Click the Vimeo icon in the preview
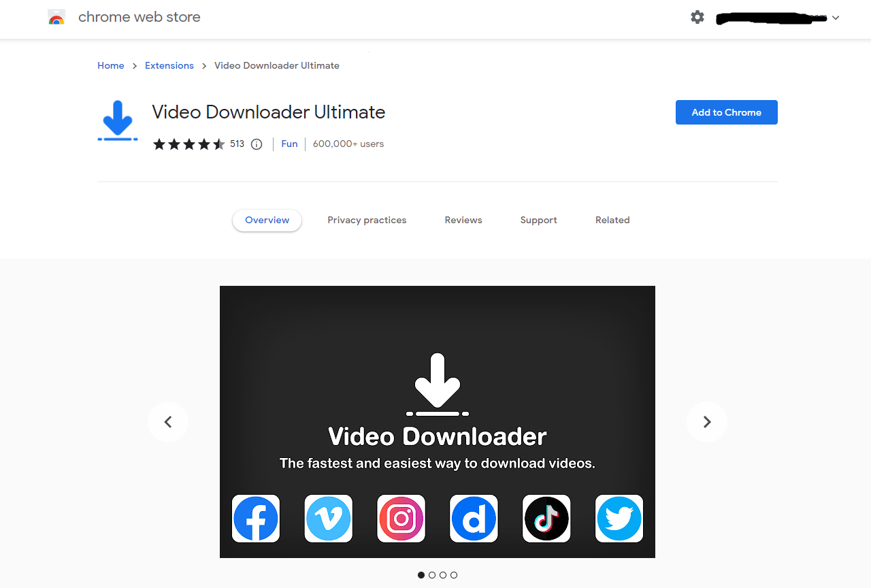871x588 pixels. click(329, 519)
